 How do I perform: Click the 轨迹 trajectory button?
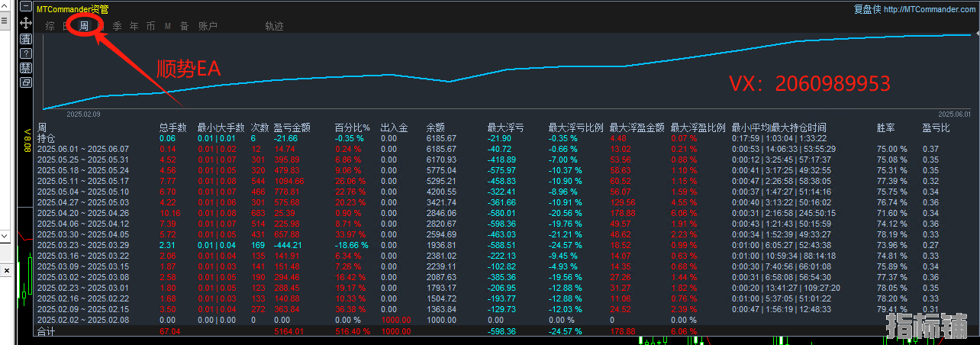(x=274, y=26)
